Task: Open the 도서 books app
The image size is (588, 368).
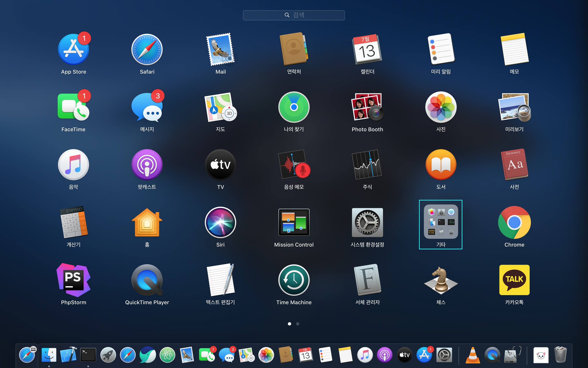Action: pos(441,165)
